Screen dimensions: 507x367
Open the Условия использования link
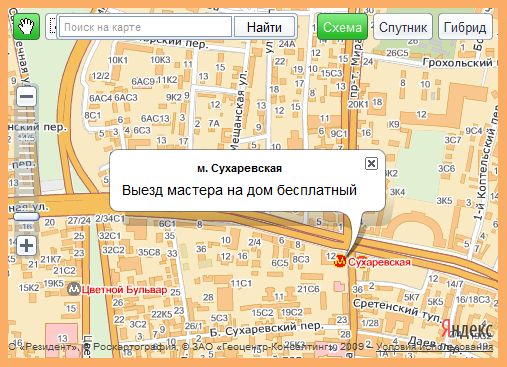coord(434,347)
